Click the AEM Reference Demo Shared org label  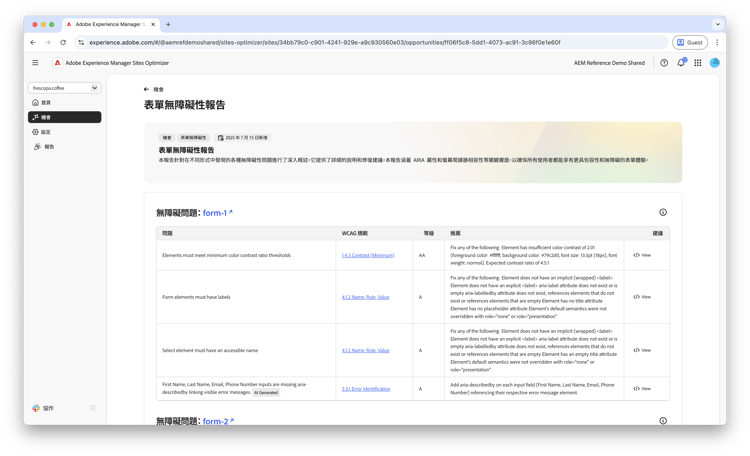point(609,63)
